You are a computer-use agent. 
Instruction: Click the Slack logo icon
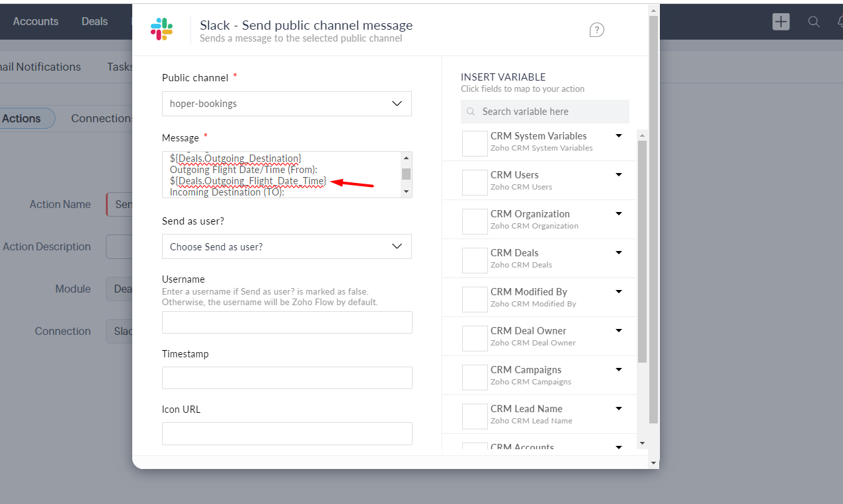161,29
